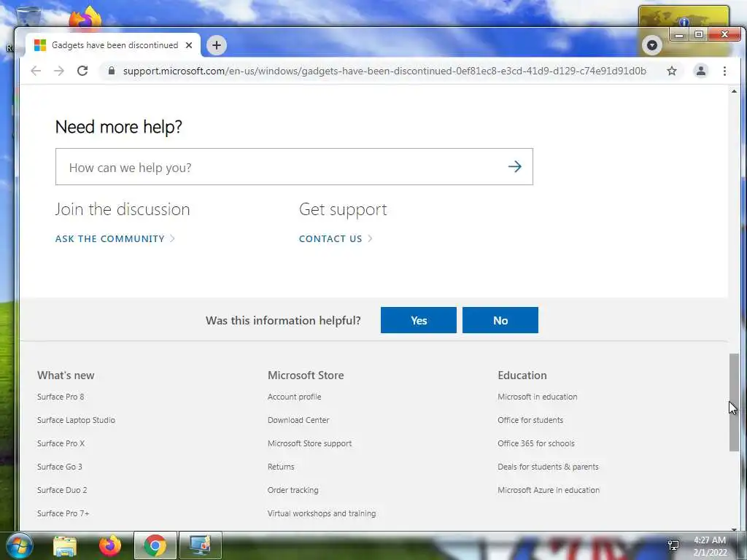This screenshot has width=747, height=560.
Task: Open the Order tracking link
Action: [x=293, y=490]
